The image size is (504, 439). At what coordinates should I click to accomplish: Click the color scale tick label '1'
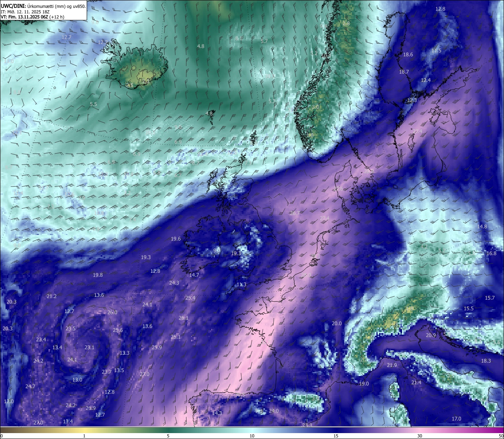click(84, 436)
